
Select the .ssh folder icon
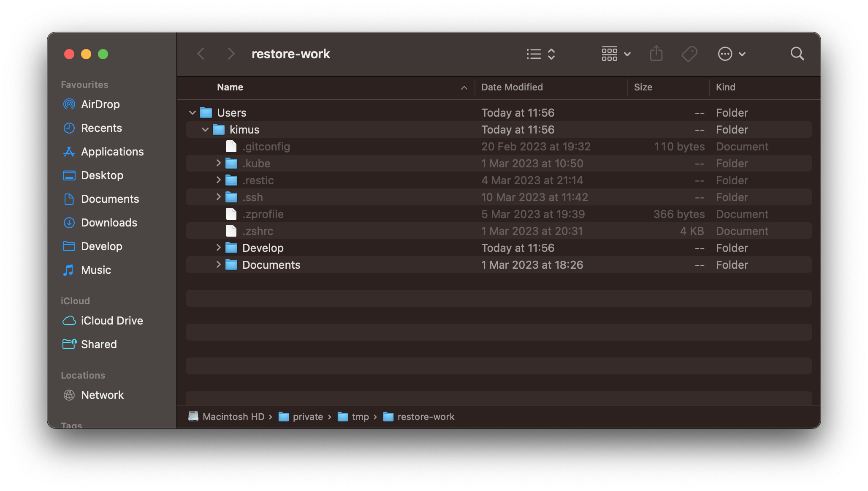point(231,197)
